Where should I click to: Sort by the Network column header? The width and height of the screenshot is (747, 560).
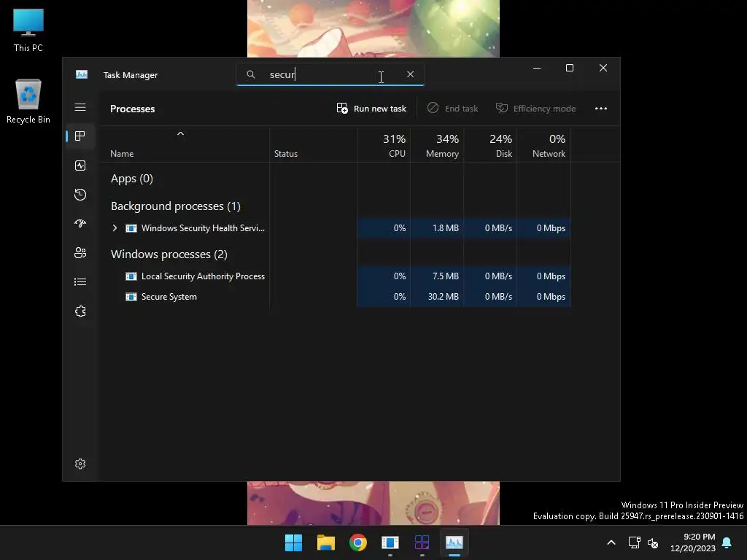pos(543,146)
